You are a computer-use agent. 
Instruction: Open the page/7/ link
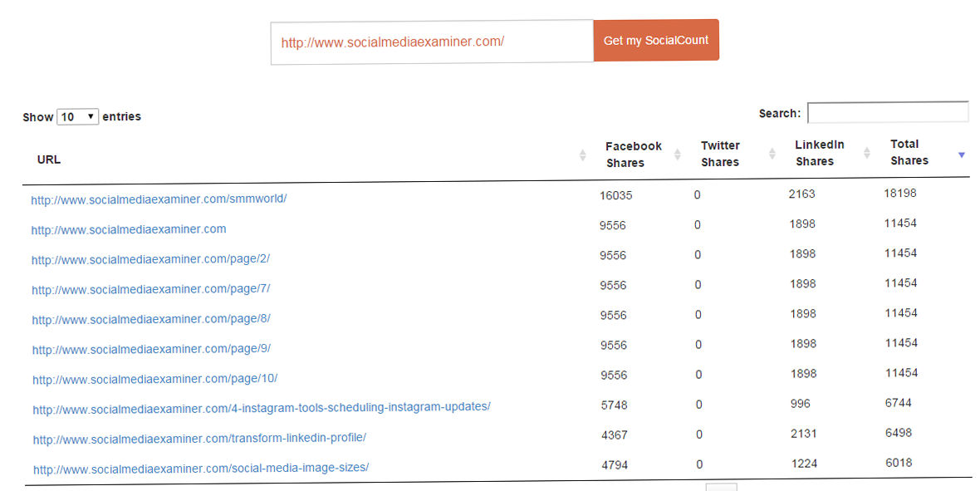tap(150, 289)
